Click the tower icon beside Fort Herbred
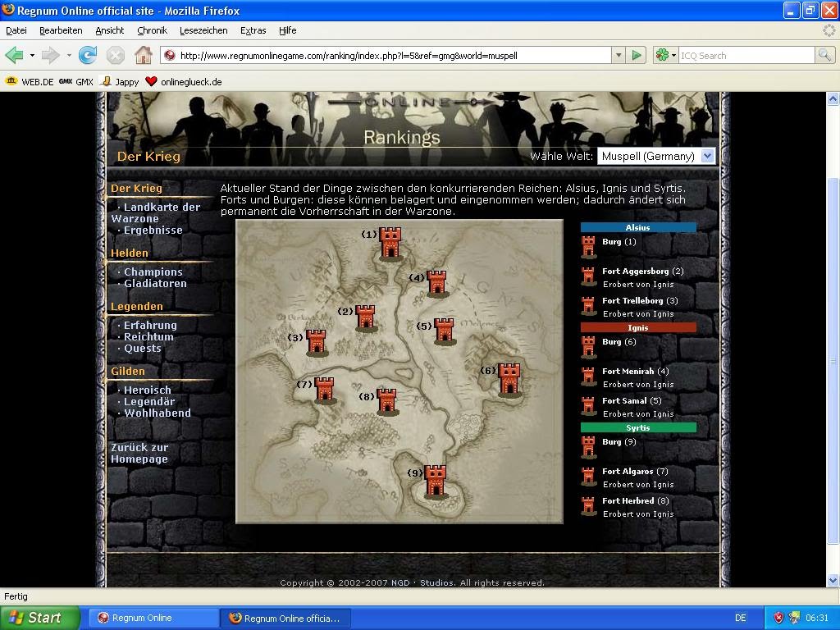840x630 pixels. click(x=589, y=507)
